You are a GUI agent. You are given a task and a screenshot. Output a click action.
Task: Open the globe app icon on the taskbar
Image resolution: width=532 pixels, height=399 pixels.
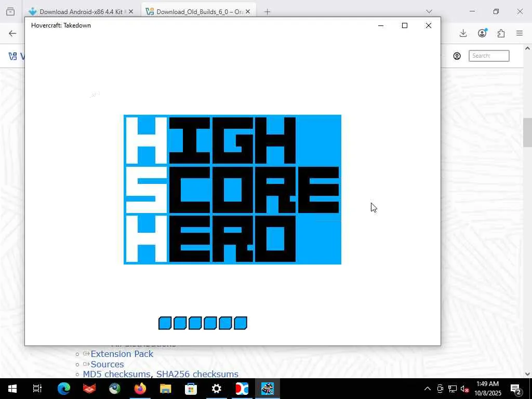tap(115, 389)
